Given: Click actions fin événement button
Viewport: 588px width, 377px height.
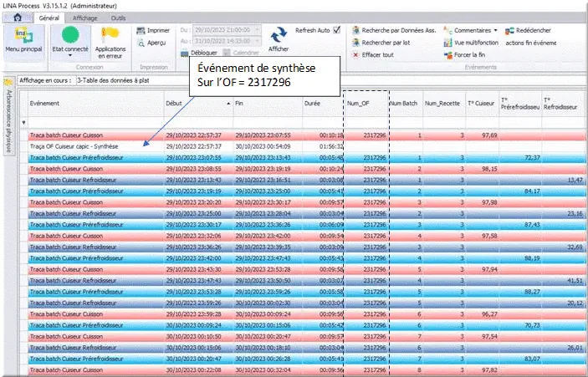Looking at the screenshot, I should coord(530,43).
